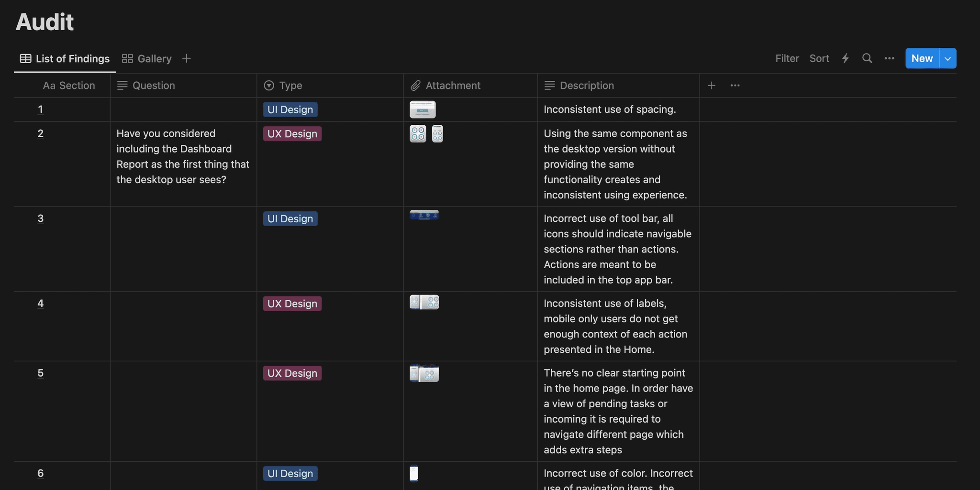The image size is (980, 490).
Task: Click 'Inconsistent use of spacing.' description
Action: click(x=610, y=109)
